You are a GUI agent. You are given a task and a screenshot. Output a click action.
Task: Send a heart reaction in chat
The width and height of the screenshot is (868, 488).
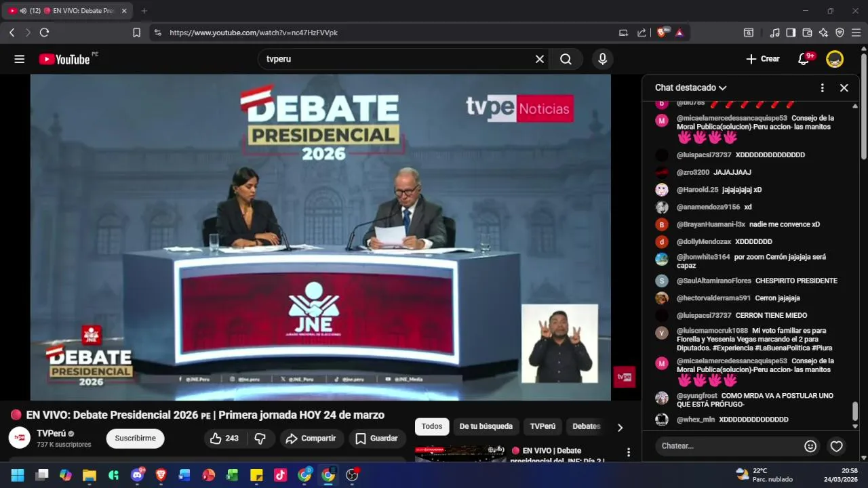pos(837,446)
